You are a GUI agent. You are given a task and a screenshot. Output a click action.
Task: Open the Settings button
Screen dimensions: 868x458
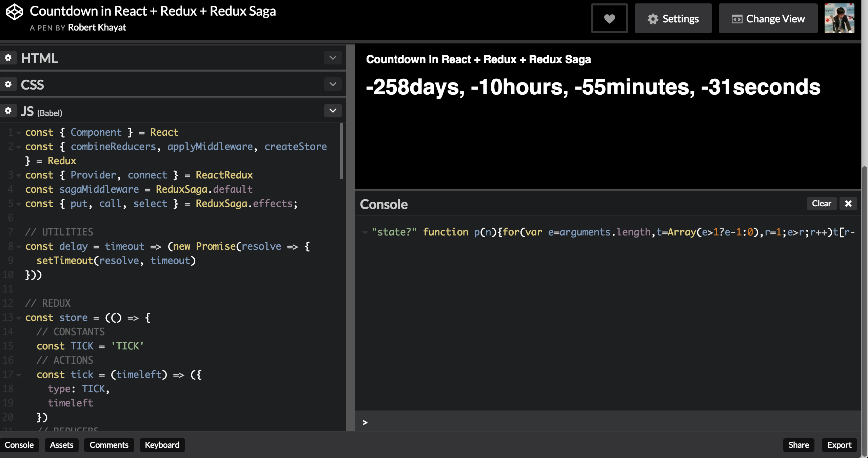coord(673,19)
